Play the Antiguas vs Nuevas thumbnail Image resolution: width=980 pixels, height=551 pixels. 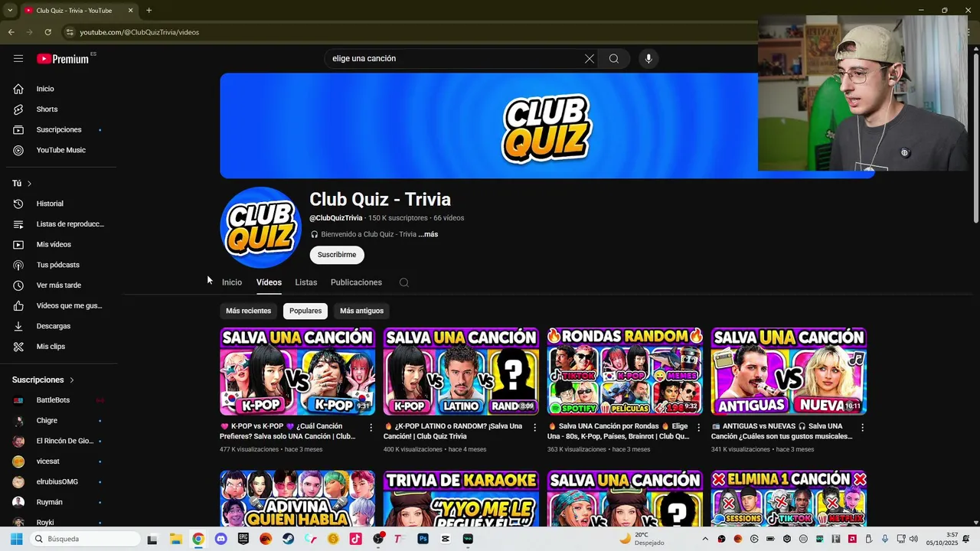coord(789,371)
